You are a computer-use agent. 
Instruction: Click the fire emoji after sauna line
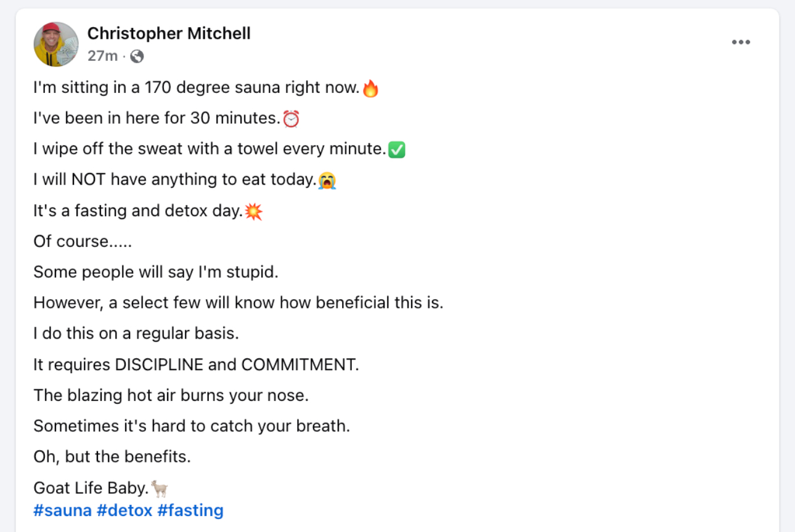click(370, 89)
